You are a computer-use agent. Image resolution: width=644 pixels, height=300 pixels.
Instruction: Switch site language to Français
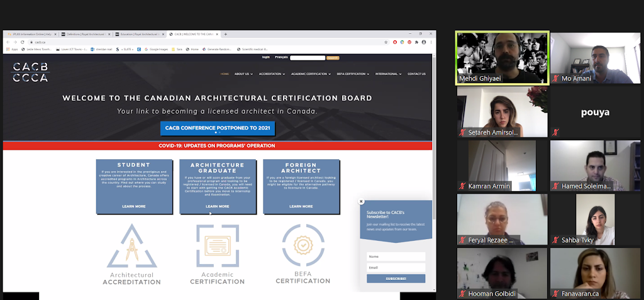tap(281, 57)
